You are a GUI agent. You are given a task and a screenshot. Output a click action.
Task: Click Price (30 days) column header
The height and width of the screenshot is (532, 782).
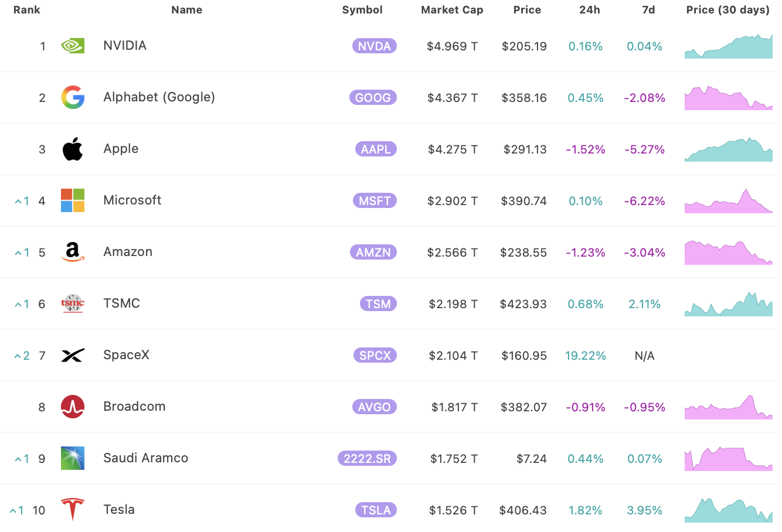[x=728, y=10]
